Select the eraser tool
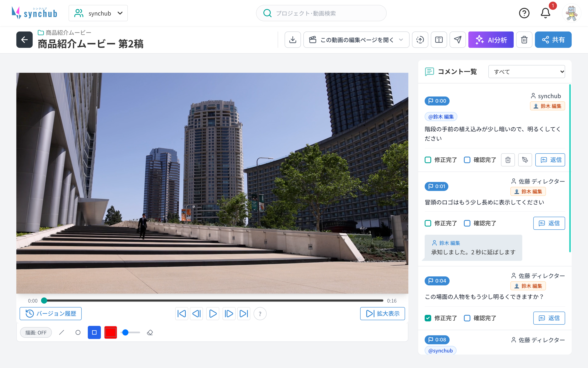588x368 pixels. [x=150, y=332]
